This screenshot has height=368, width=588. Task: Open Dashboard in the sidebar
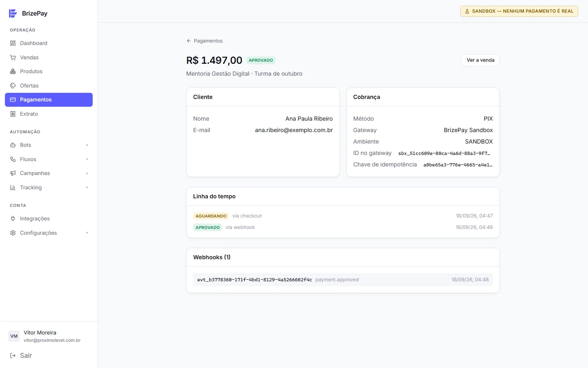(49, 43)
